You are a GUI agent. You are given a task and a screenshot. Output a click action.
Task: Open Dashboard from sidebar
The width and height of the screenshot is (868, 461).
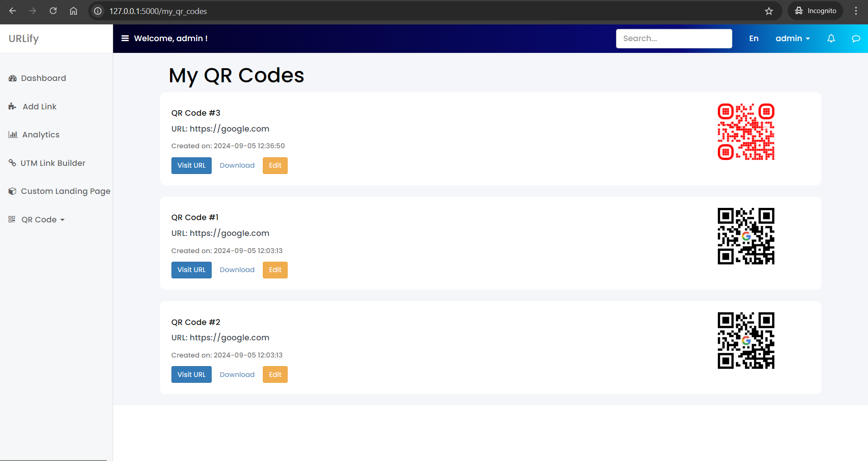(x=43, y=78)
